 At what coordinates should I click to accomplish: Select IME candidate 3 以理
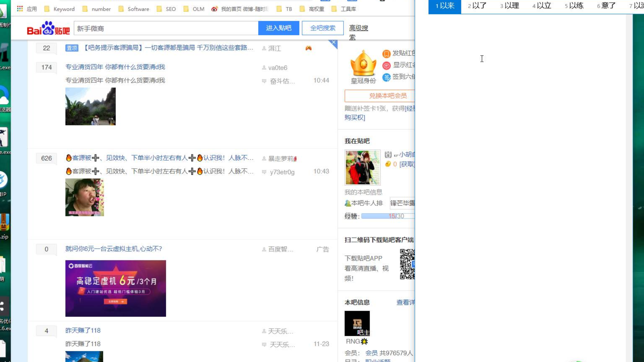click(x=509, y=6)
